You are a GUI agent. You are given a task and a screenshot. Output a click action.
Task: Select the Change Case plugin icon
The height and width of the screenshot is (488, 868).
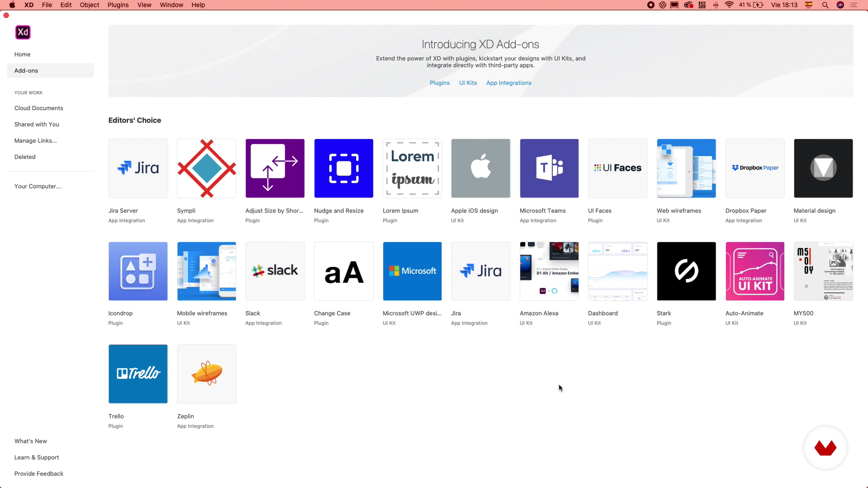tap(344, 271)
